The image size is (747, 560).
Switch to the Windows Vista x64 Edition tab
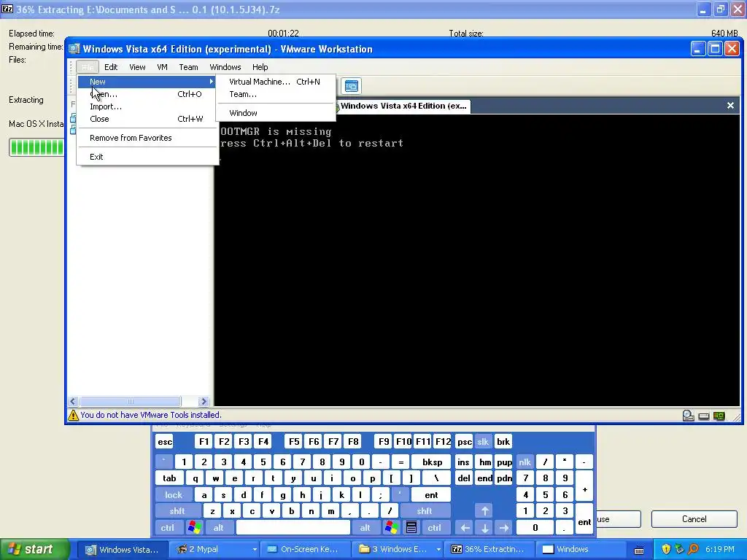tap(403, 106)
